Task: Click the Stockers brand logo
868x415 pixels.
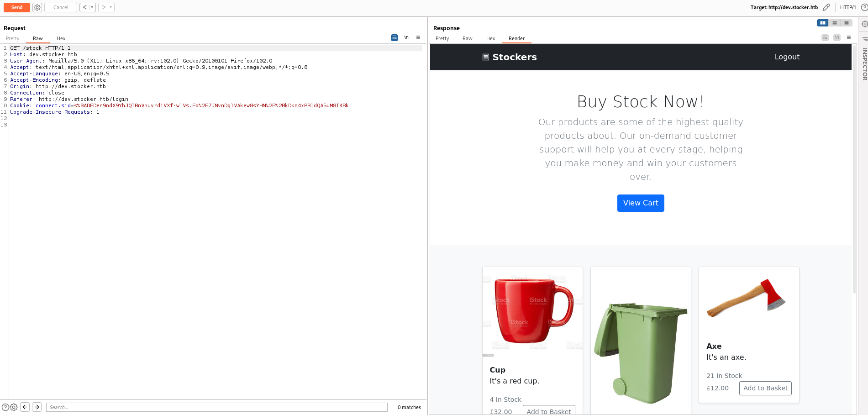Action: click(510, 57)
